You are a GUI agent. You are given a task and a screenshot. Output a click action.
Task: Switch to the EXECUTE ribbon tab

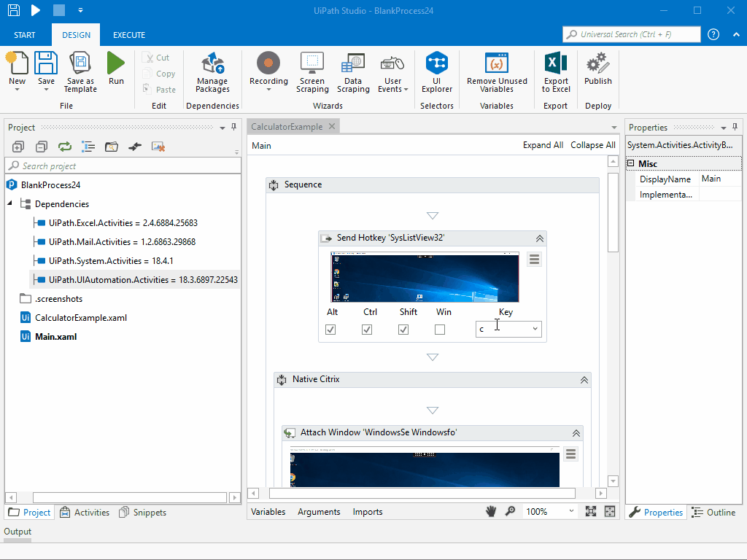[x=129, y=35]
